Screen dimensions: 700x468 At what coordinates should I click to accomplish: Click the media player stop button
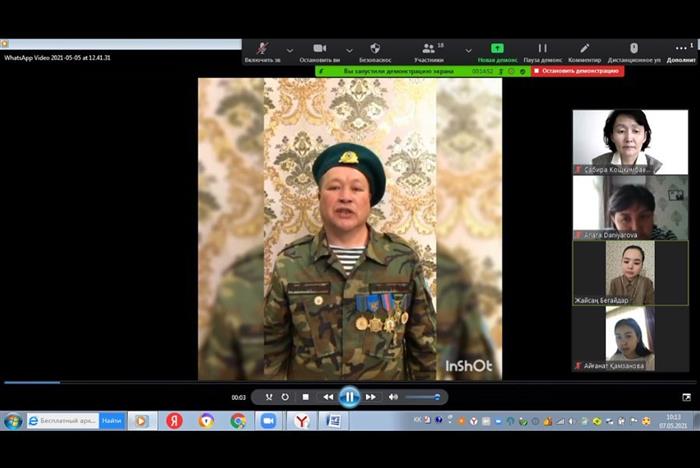[306, 397]
